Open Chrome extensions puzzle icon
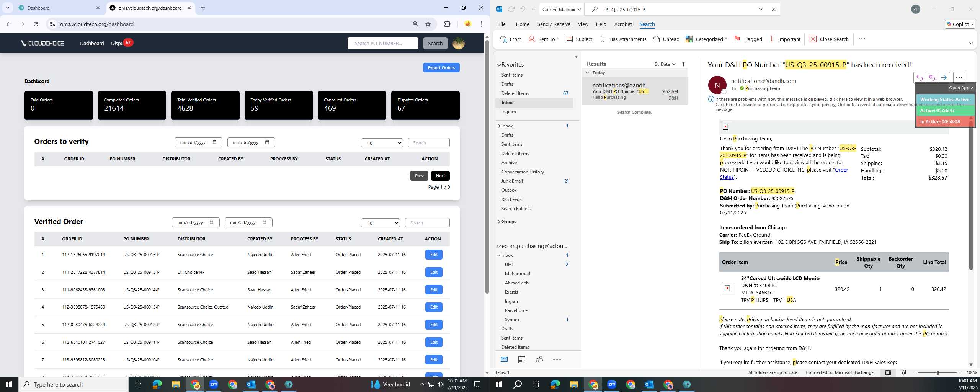The width and height of the screenshot is (980, 392). click(447, 24)
